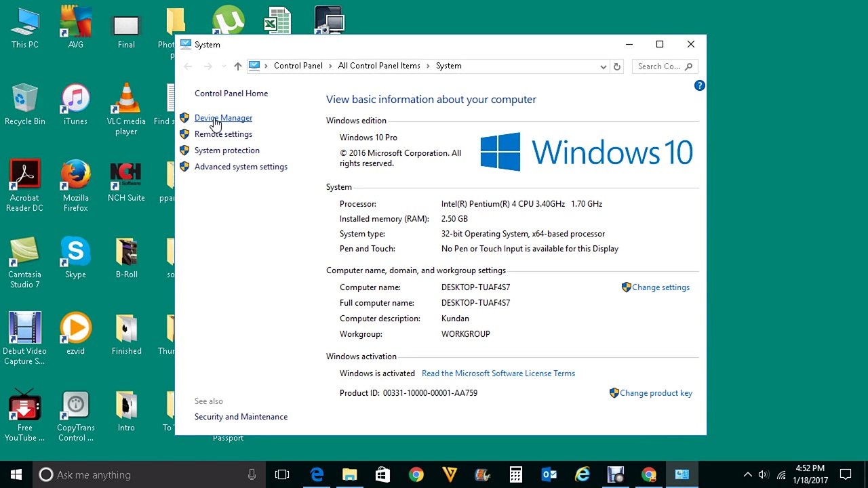
Task: Click the Intro folder icon
Action: tap(126, 411)
